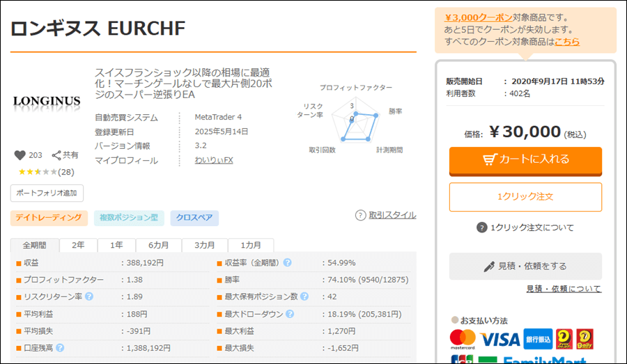Click the help icon next to 最大ドローダウン
The image size is (627, 364).
coord(288,315)
